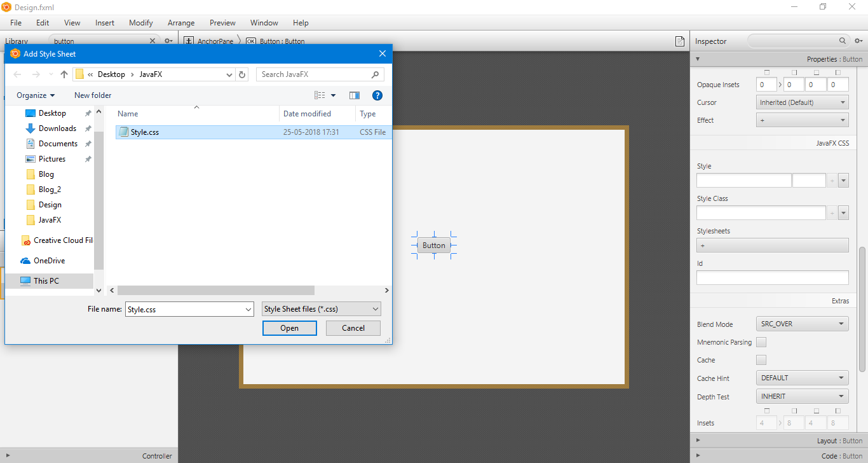Open the Preview menu
Viewport: 868px width, 463px height.
tap(222, 23)
